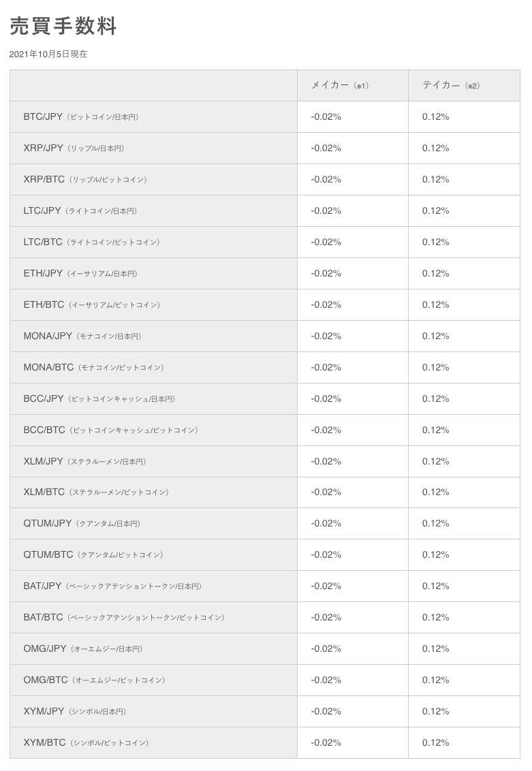Screen dimensions: 532x771
Task: Select the XYM/JPY pair label
Action: pyautogui.click(x=75, y=712)
